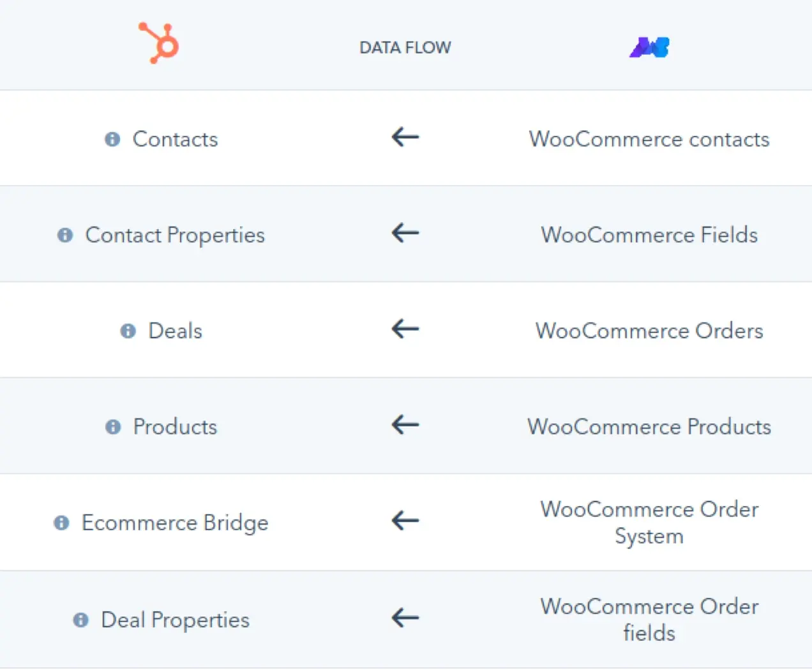This screenshot has height=670, width=812.
Task: Click WooCommerce Products text
Action: point(649,426)
